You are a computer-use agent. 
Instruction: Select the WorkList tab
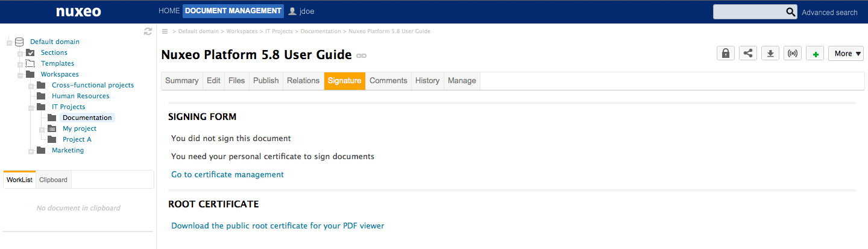click(x=19, y=180)
